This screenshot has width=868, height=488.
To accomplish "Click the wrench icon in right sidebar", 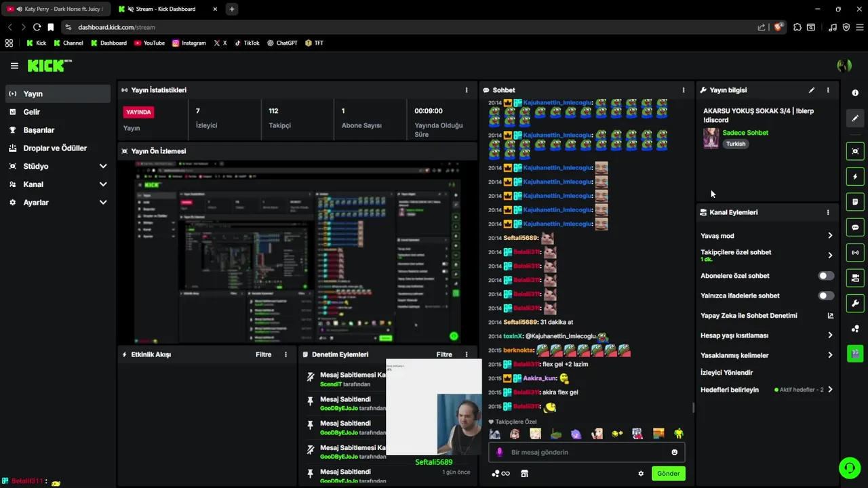I will pos(855,304).
